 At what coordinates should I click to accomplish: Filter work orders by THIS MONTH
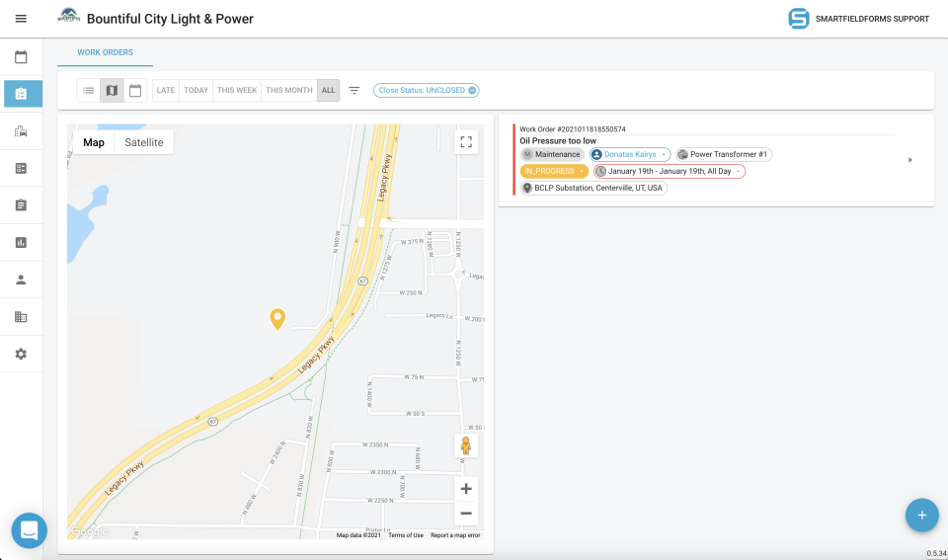(289, 90)
